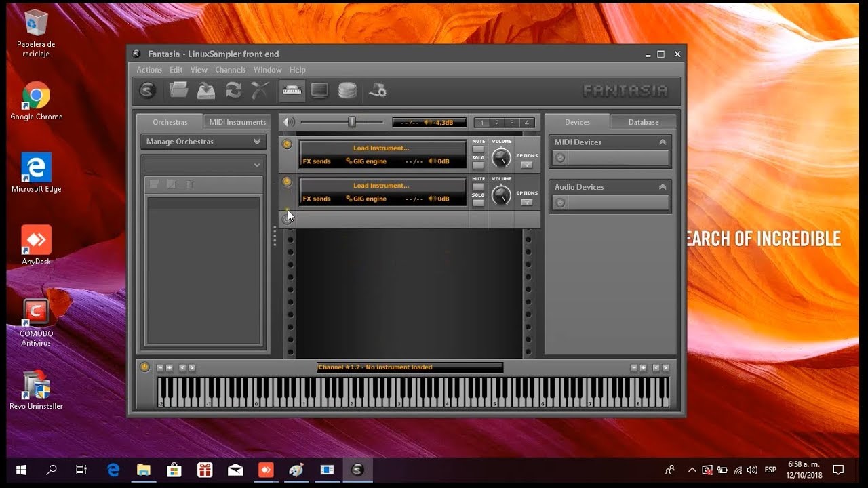Click the edit orchestra icon
Screen dimensions: 868x488
pyautogui.click(x=172, y=184)
